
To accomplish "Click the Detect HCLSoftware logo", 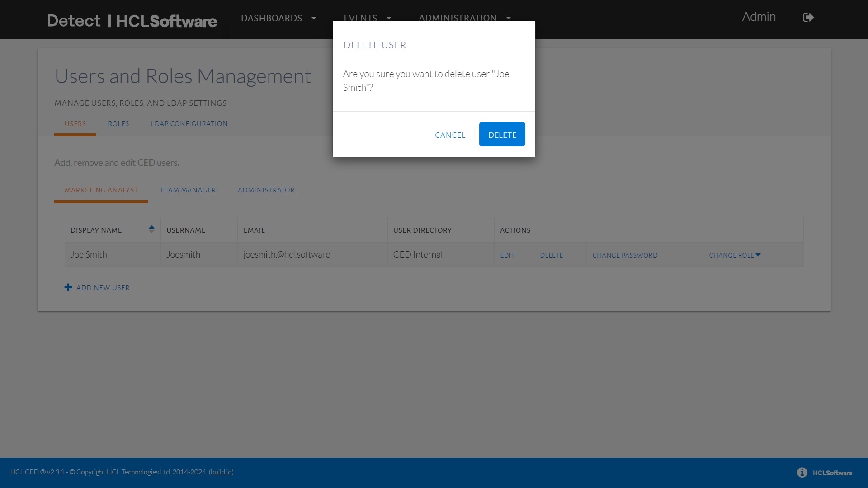I will (132, 21).
